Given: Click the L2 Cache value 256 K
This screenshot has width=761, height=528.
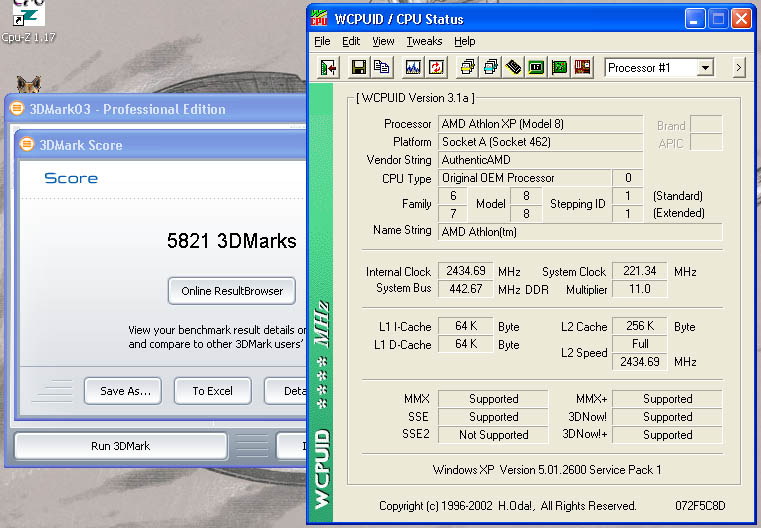Looking at the screenshot, I should click(x=640, y=326).
